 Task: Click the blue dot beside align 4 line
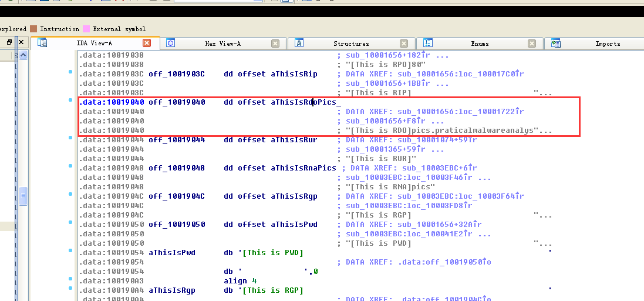click(70, 279)
